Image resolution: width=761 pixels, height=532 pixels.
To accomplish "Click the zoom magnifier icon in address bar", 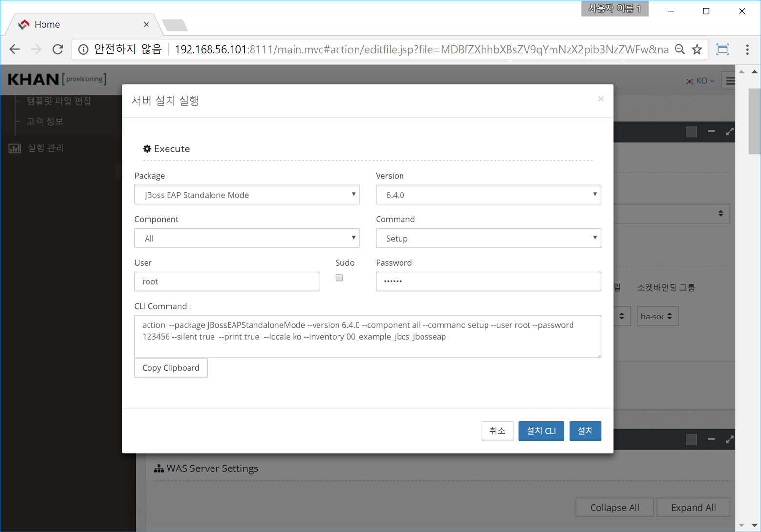I will [679, 49].
